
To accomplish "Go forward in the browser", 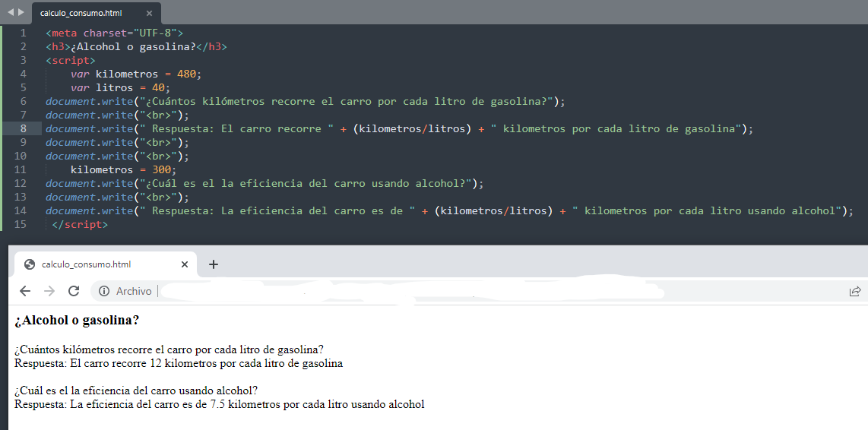I will (49, 291).
